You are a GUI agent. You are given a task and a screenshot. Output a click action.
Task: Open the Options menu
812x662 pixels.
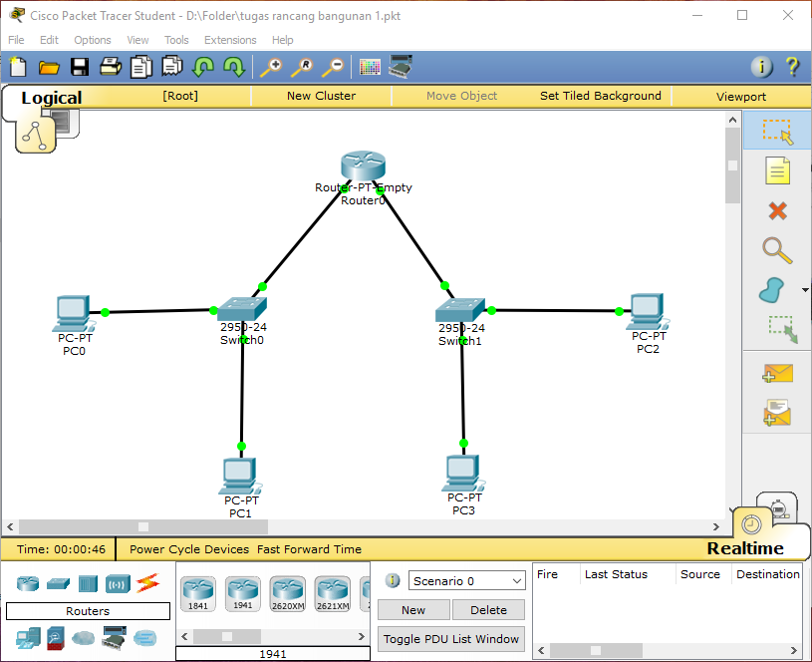(x=93, y=40)
